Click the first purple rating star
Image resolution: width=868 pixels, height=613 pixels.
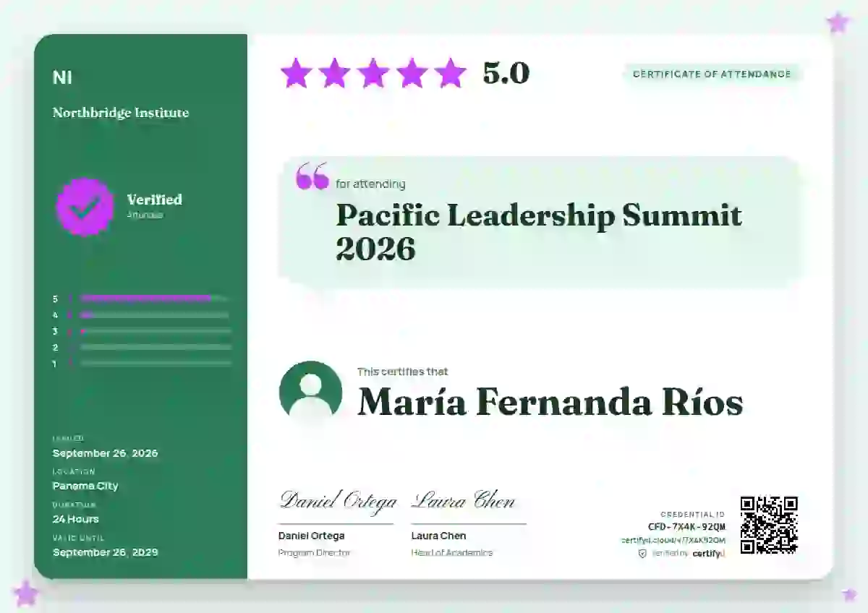click(x=296, y=73)
